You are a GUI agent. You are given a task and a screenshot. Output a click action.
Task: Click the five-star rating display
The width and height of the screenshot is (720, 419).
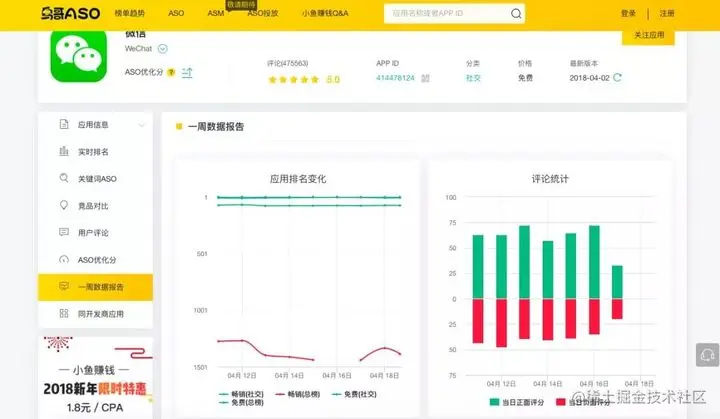293,80
